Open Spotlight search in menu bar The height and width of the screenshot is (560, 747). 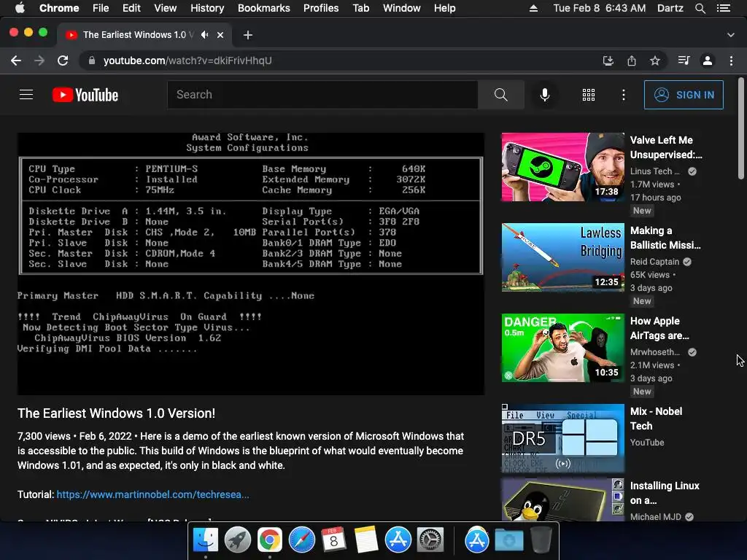tap(700, 8)
